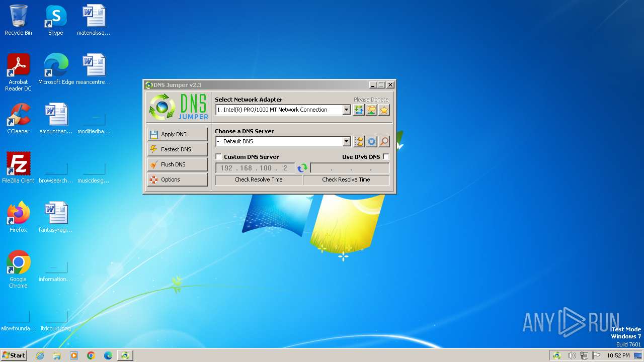The height and width of the screenshot is (362, 644).
Task: Select the materialssa Word document icon
Action: click(94, 20)
